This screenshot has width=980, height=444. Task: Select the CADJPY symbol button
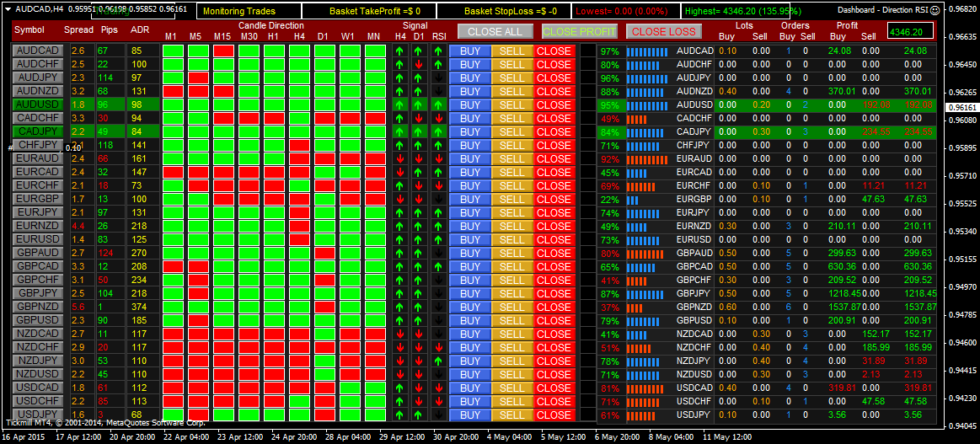pyautogui.click(x=38, y=131)
